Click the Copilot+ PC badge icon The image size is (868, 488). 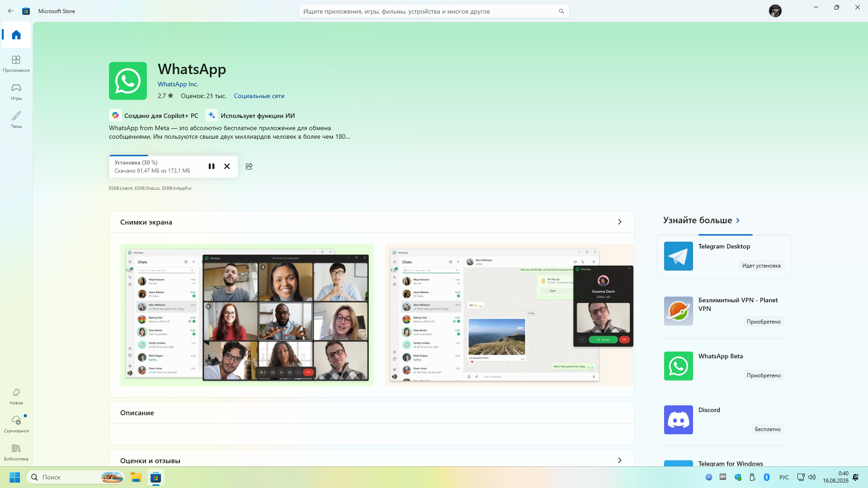(x=115, y=115)
